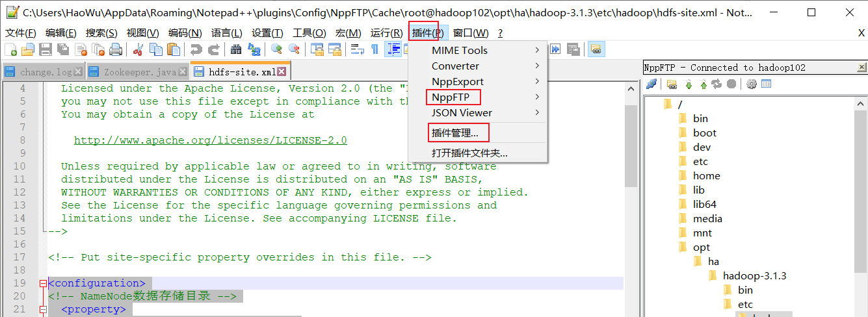The image size is (868, 317).
Task: Close the Zookeeper.java tab
Action: [x=183, y=71]
